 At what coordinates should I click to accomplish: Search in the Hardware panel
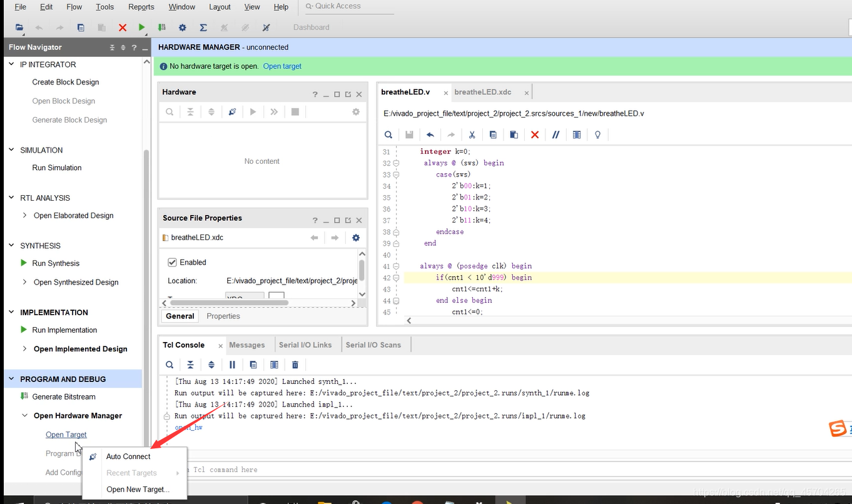(x=170, y=112)
